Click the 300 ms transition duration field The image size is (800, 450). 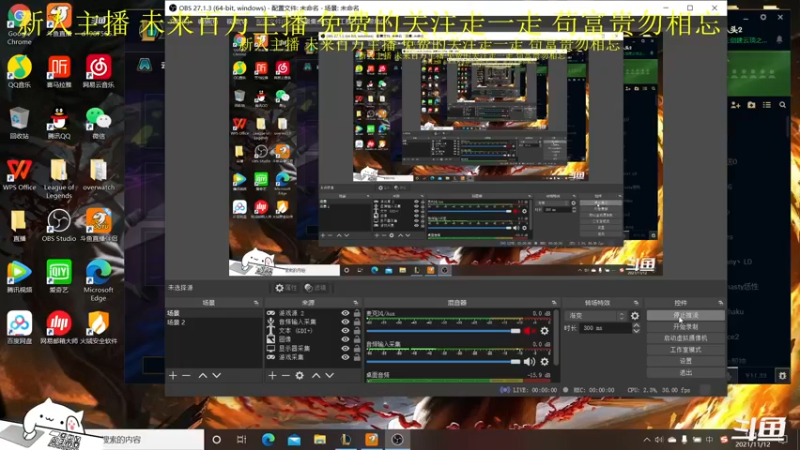pyautogui.click(x=606, y=328)
